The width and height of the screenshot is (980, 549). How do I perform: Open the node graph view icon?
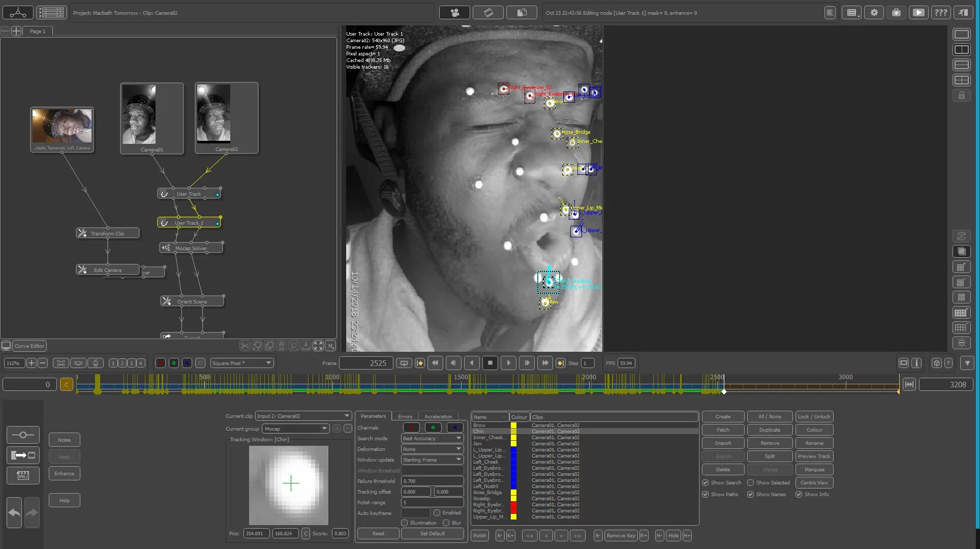(18, 13)
